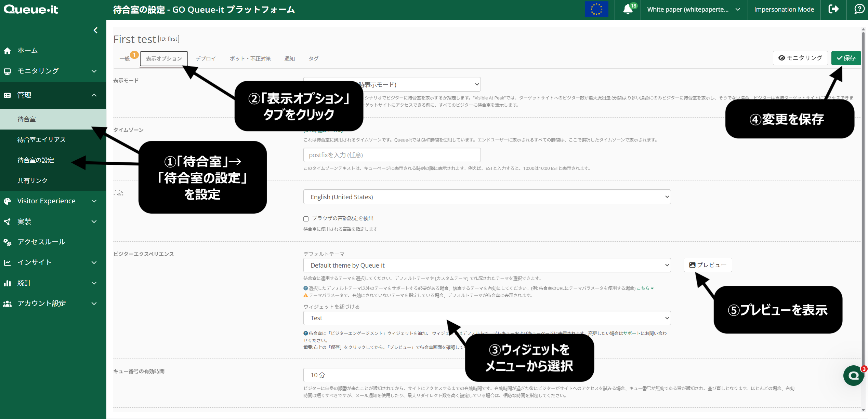Click the notification bell icon
The height and width of the screenshot is (419, 868).
628,9
